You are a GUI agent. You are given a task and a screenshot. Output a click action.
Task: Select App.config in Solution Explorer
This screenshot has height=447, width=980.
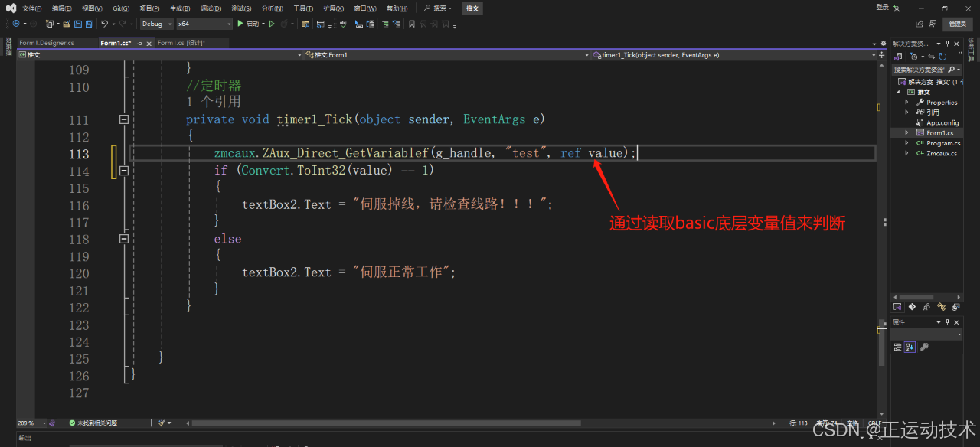pyautogui.click(x=942, y=122)
